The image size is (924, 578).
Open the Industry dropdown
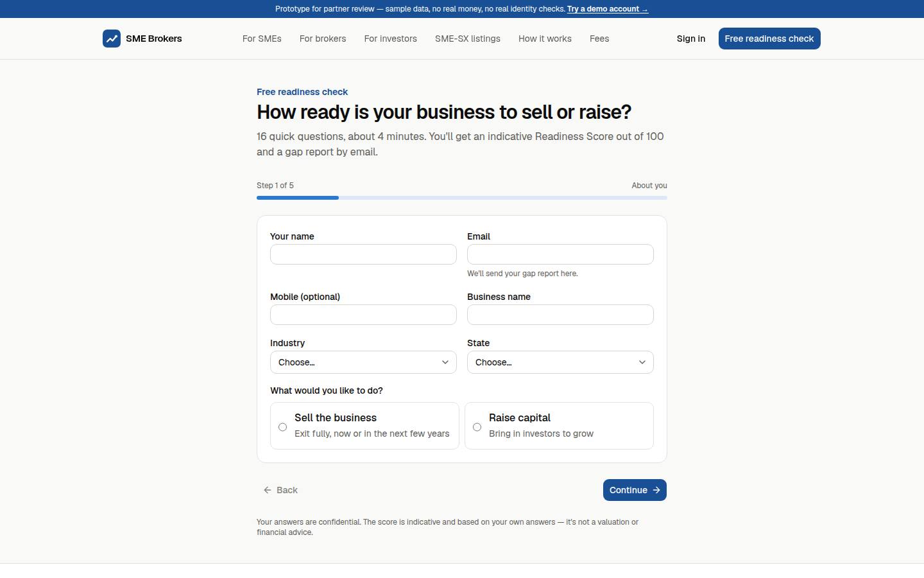[x=363, y=362]
